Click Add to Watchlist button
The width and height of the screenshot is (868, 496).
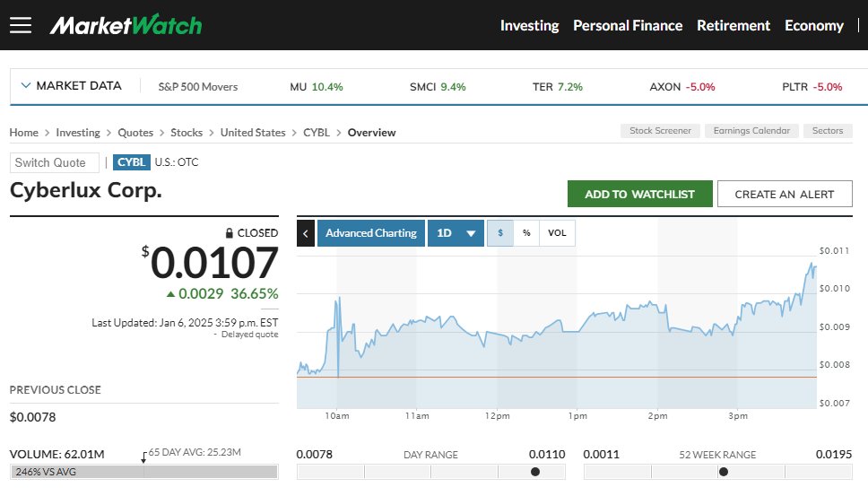(x=640, y=195)
